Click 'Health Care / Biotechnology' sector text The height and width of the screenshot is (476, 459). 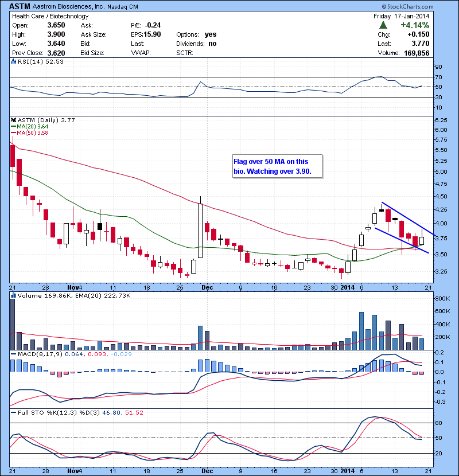pyautogui.click(x=50, y=16)
